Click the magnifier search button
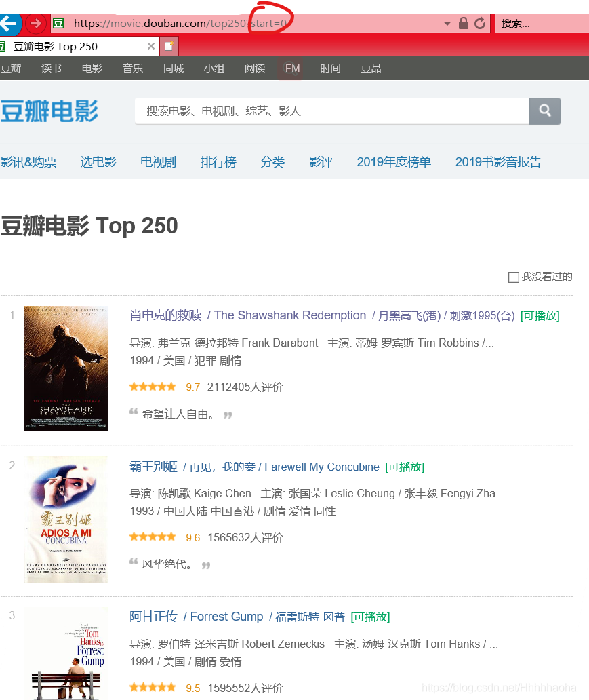Screen dimensions: 589x700 pos(544,111)
